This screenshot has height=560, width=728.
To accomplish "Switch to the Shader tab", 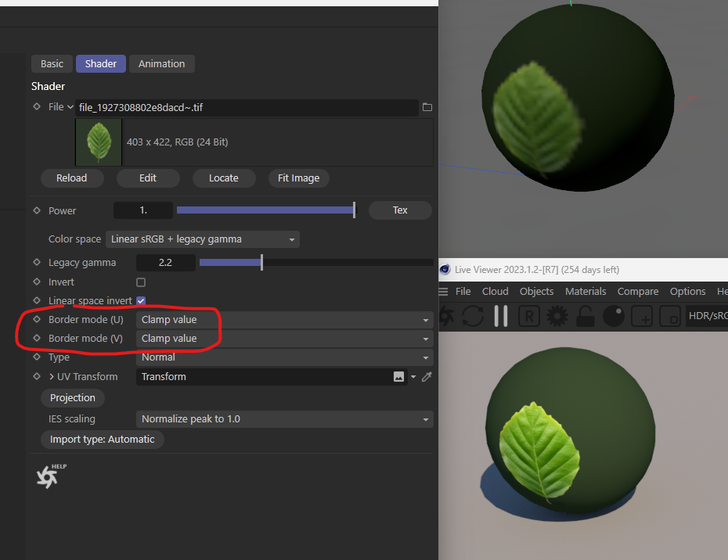I will coord(101,63).
